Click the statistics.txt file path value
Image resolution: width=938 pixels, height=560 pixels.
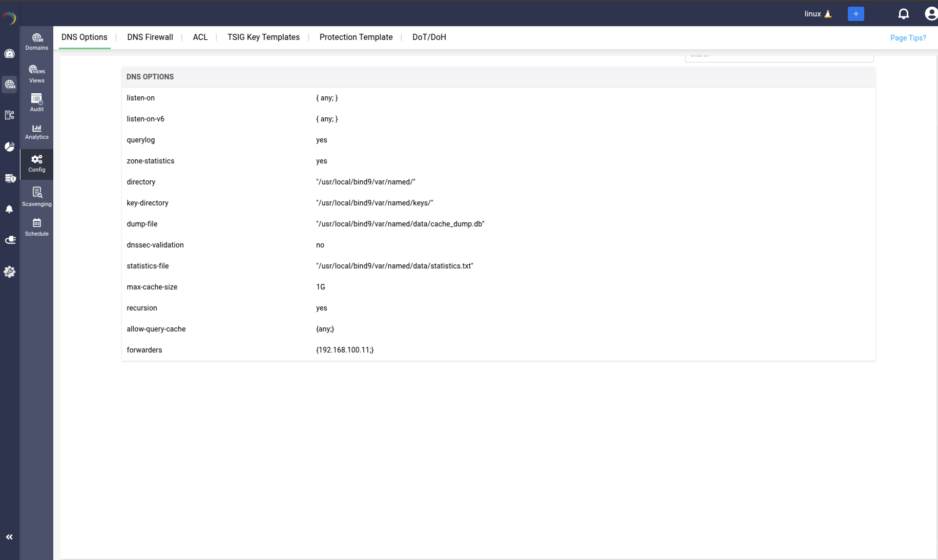[394, 266]
